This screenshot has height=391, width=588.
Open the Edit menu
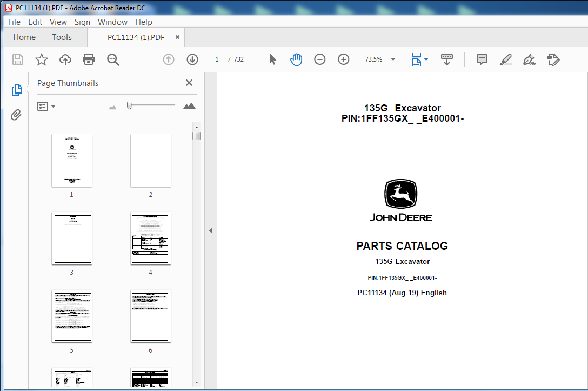tap(35, 22)
